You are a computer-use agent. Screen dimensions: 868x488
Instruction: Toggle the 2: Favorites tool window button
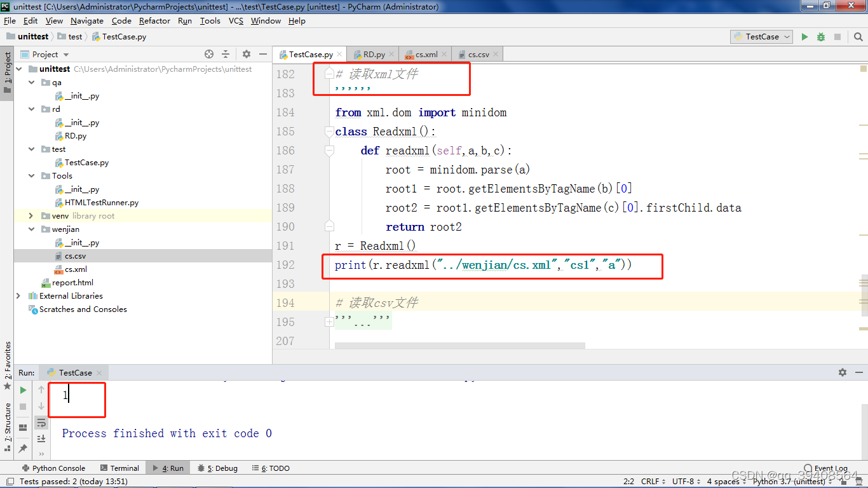point(7,365)
